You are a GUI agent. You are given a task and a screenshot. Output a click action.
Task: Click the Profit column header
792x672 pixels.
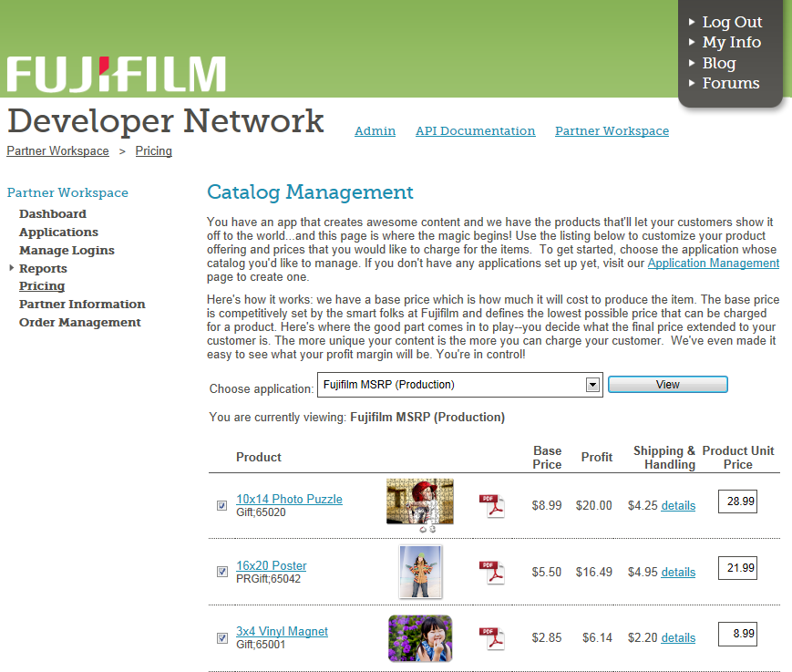[x=597, y=457]
